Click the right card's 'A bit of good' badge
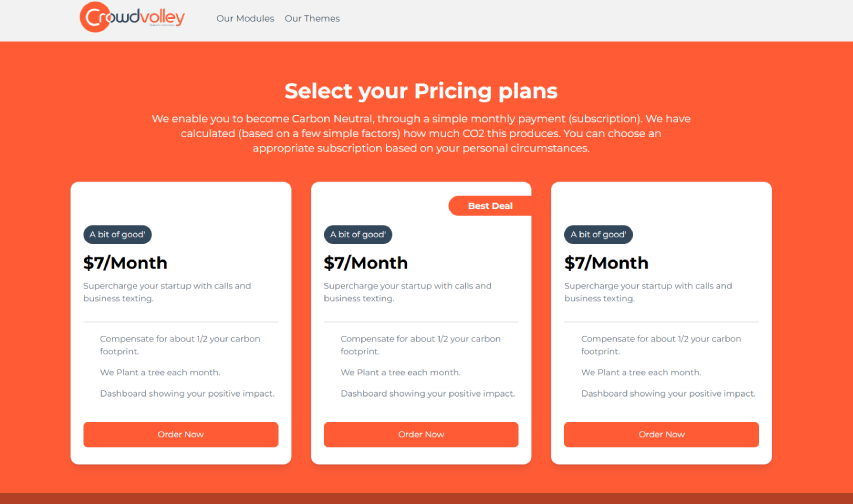 598,235
